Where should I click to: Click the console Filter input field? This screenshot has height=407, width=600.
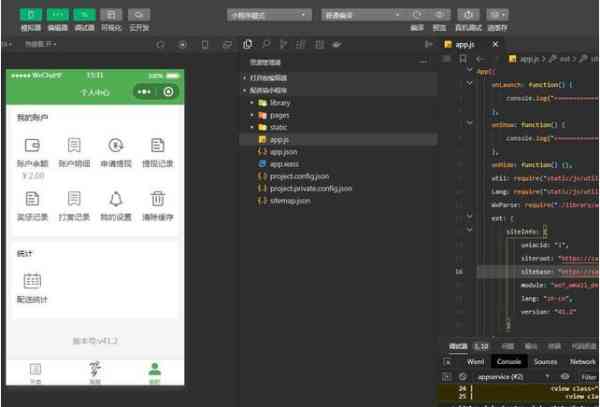coord(588,376)
